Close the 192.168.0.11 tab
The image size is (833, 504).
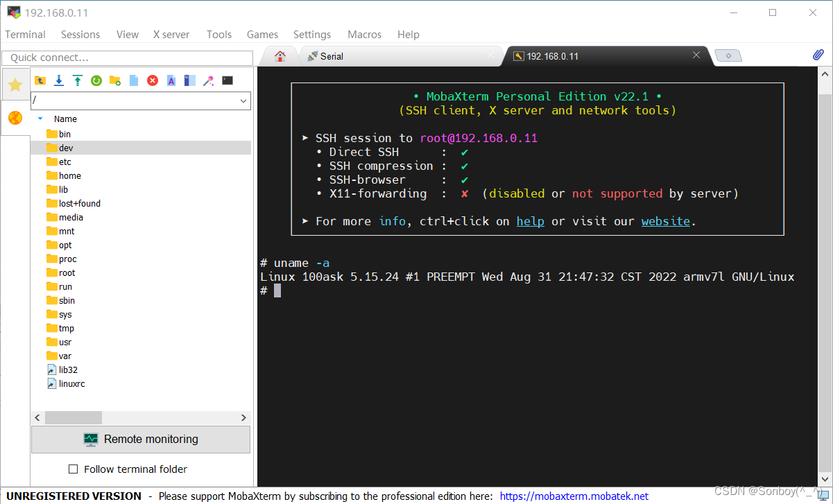click(x=696, y=55)
